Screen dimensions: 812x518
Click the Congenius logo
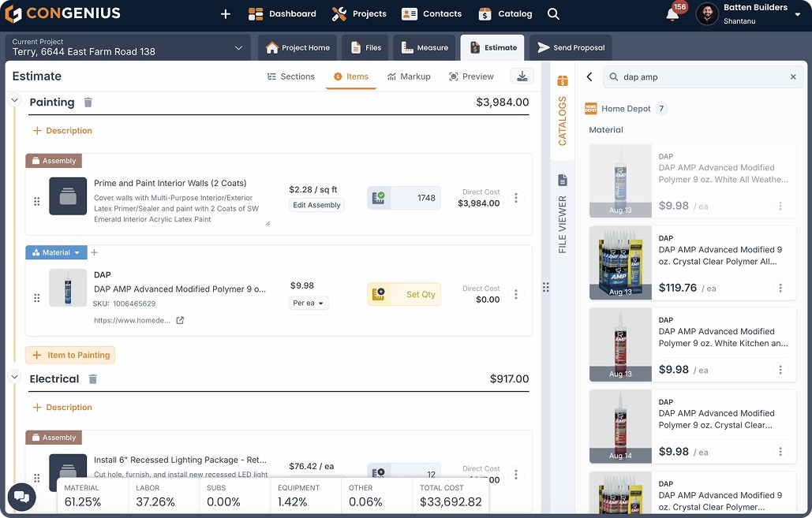(x=62, y=13)
